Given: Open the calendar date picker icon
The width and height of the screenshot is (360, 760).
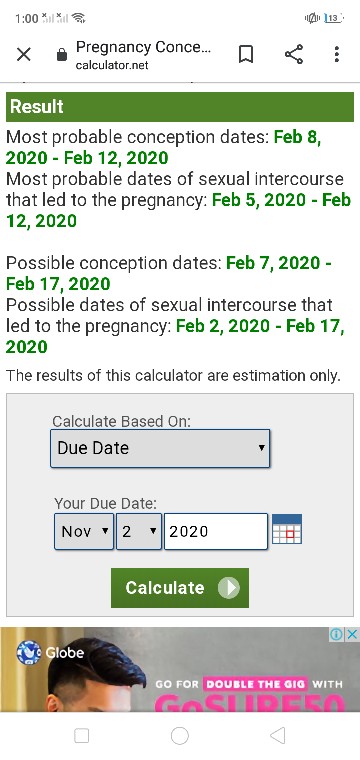Looking at the screenshot, I should point(287,529).
